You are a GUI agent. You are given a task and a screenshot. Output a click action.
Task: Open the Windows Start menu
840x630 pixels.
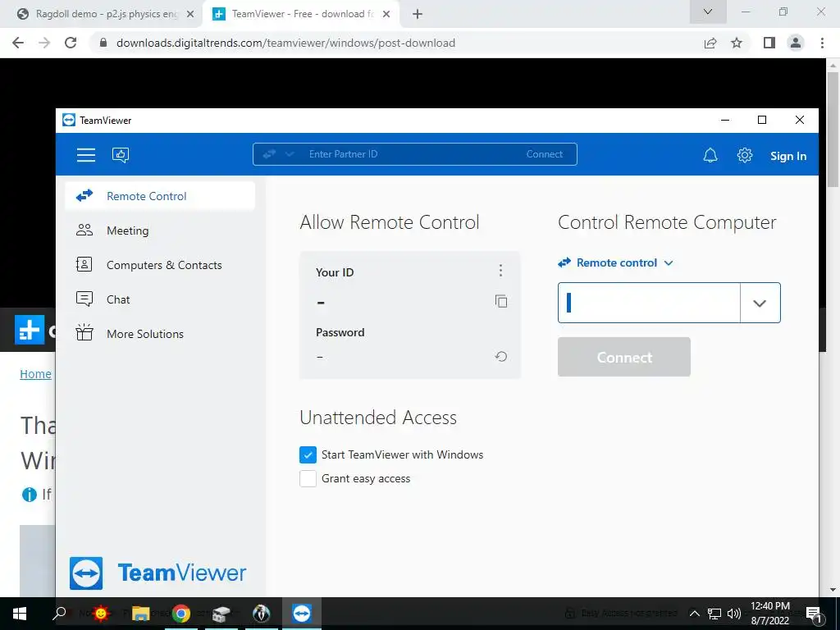pos(20,614)
